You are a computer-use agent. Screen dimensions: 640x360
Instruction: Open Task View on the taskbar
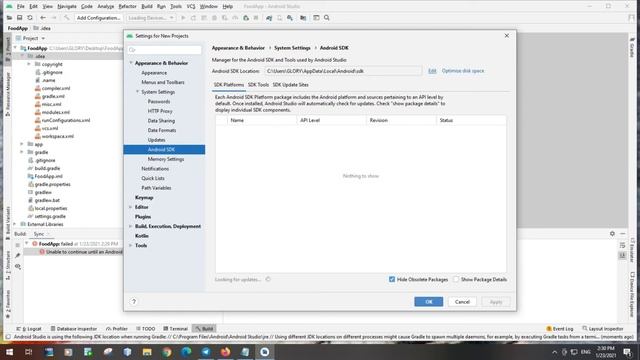pyautogui.click(x=29, y=352)
